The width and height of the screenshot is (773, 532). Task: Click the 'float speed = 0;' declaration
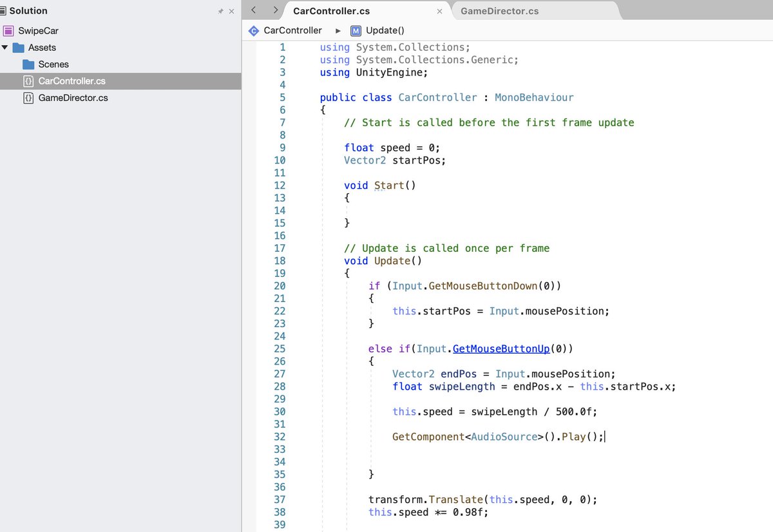coord(392,147)
